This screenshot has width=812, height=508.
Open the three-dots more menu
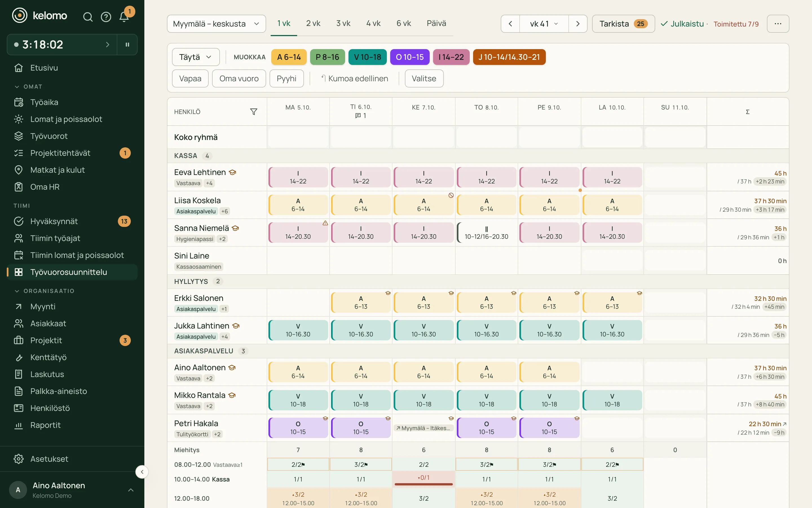point(778,24)
